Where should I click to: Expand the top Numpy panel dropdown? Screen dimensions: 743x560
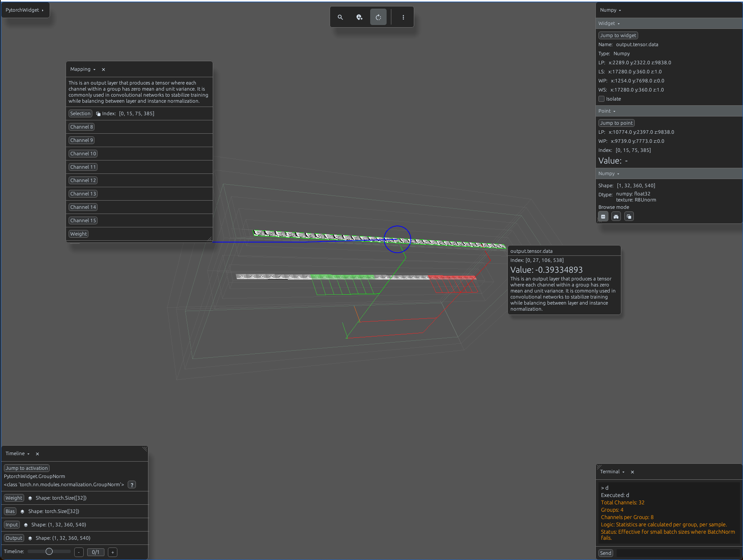611,10
